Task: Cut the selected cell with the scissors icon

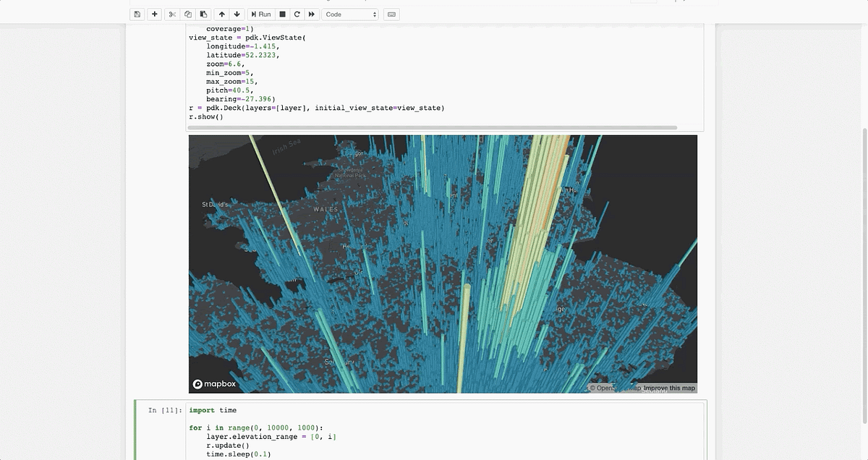Action: (171, 14)
